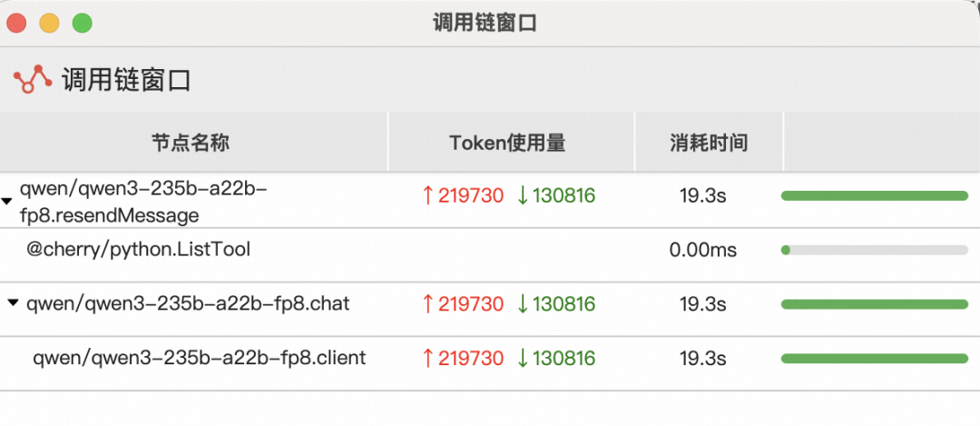Click the 消耗时间 column header
980x426 pixels.
[x=709, y=143]
